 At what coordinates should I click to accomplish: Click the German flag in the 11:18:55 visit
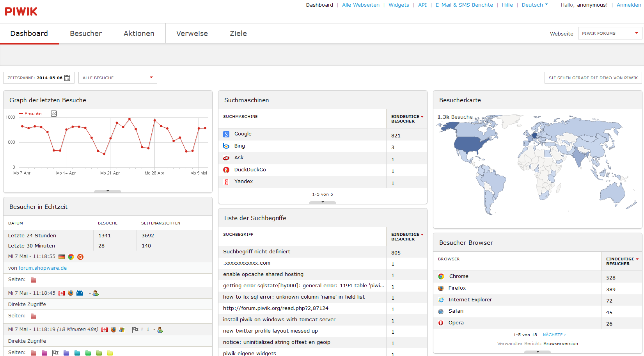62,257
